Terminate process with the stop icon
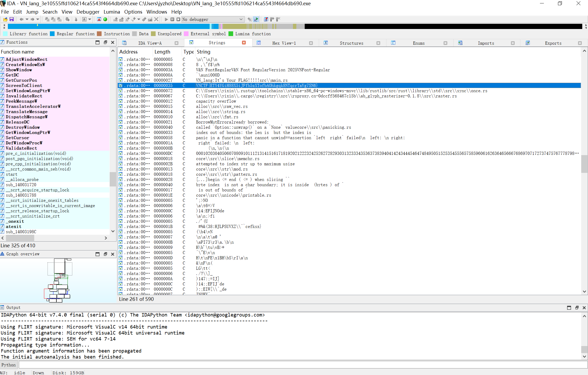 178,19
